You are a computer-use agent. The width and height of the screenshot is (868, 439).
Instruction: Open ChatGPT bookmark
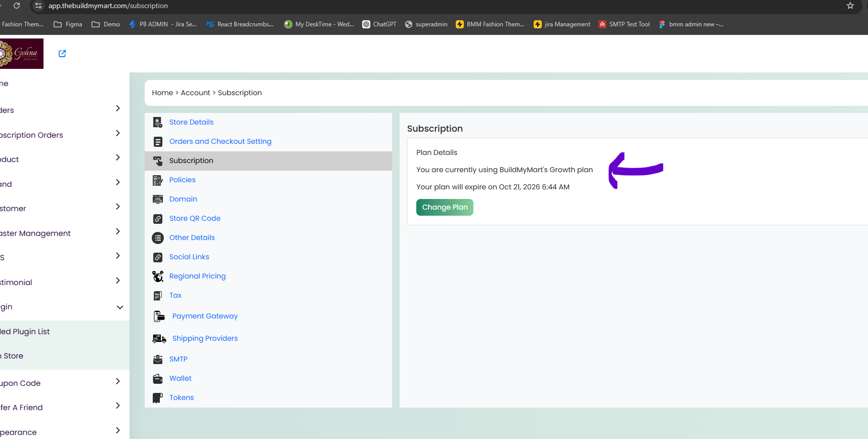tap(379, 24)
